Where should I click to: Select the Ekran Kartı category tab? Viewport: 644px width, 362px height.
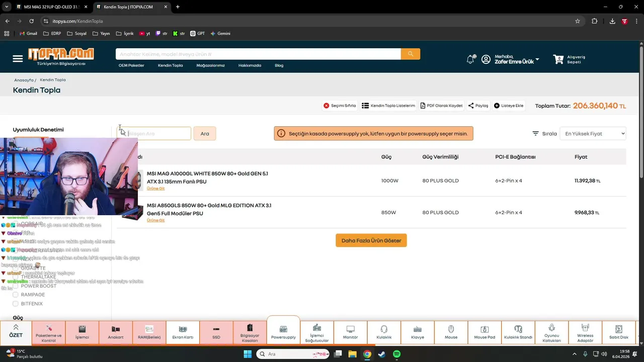pos(183,332)
